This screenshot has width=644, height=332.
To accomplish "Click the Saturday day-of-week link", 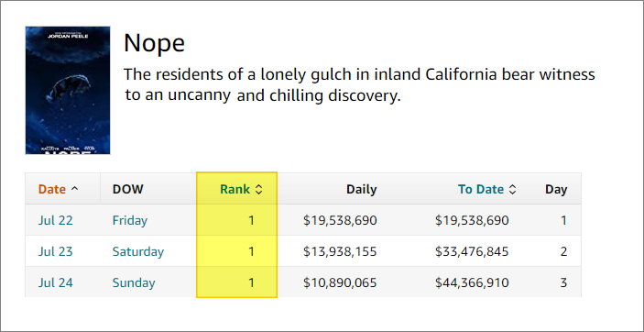I will [x=138, y=252].
